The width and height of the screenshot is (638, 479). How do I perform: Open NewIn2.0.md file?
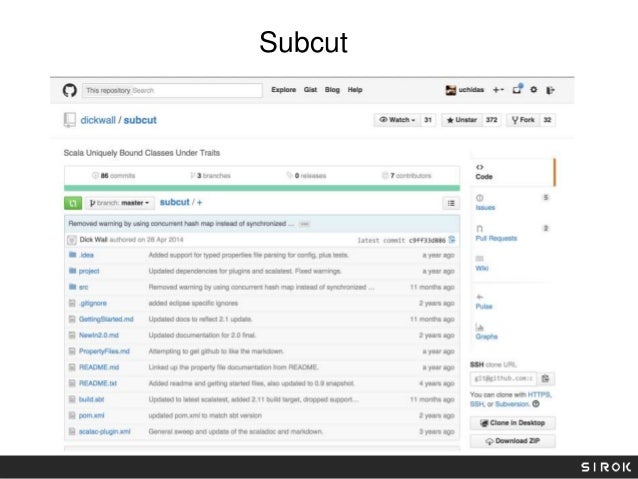(x=99, y=335)
